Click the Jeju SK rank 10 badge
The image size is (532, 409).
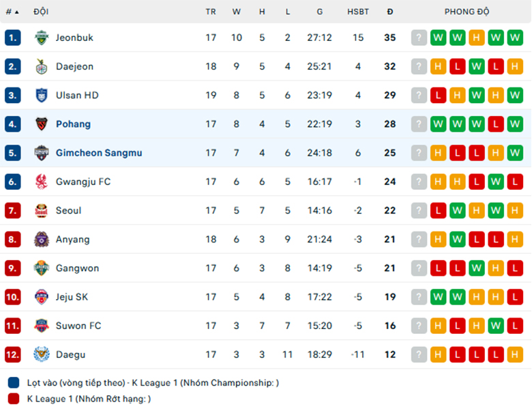click(12, 297)
